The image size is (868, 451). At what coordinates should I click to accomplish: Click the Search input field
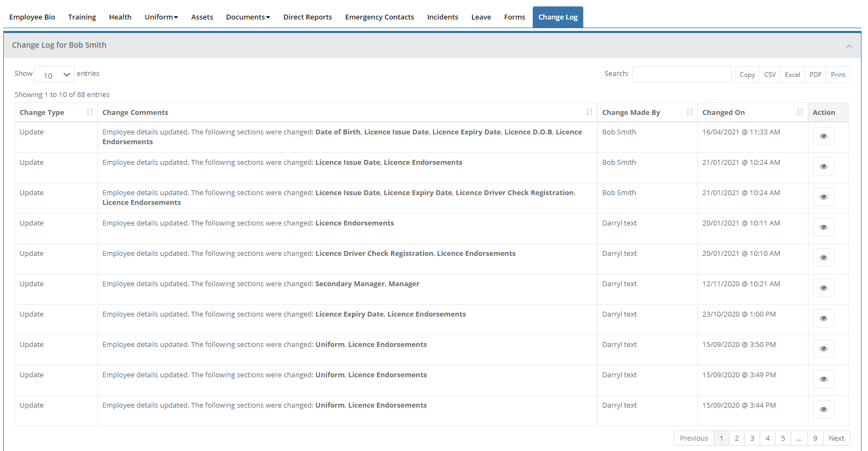click(x=682, y=74)
